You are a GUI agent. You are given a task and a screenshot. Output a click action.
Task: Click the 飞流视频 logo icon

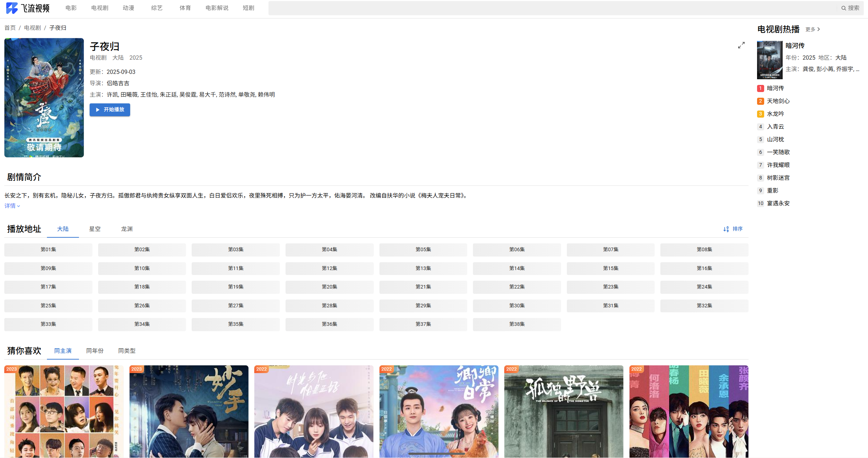point(12,8)
